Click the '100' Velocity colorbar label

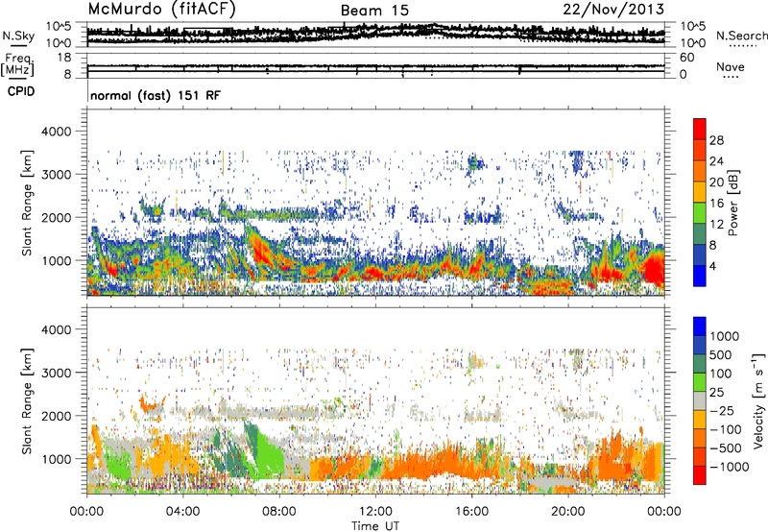pyautogui.click(x=723, y=374)
